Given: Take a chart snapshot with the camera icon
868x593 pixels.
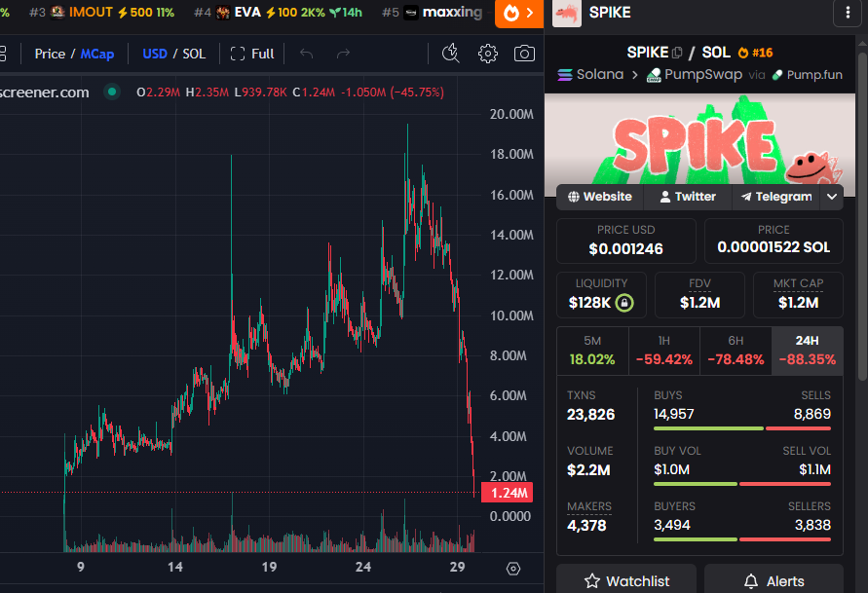Looking at the screenshot, I should [x=524, y=54].
